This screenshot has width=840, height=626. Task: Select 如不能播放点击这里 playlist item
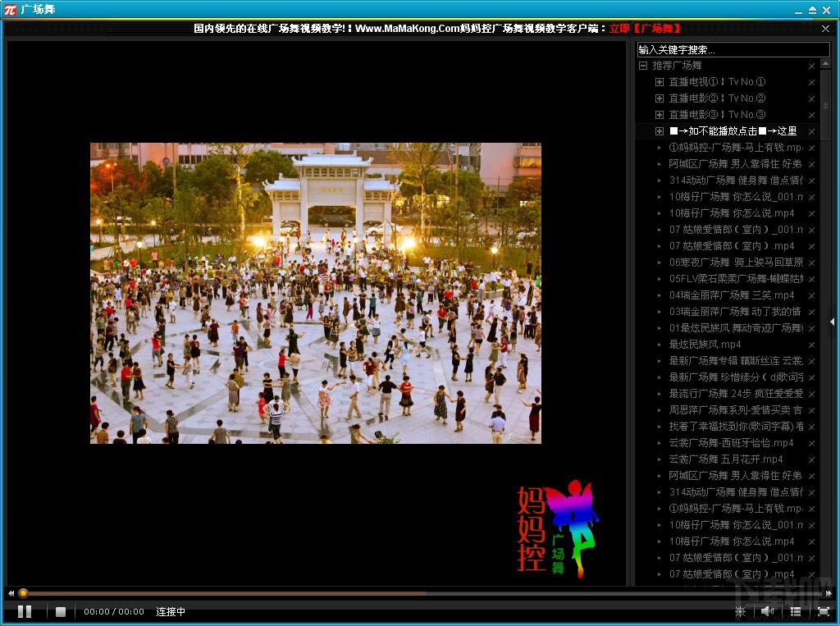point(732,131)
